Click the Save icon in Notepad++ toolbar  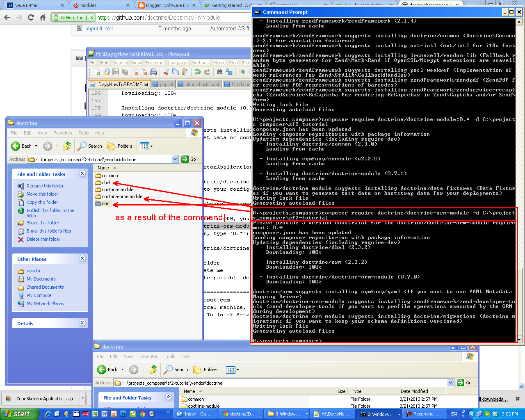[116, 72]
